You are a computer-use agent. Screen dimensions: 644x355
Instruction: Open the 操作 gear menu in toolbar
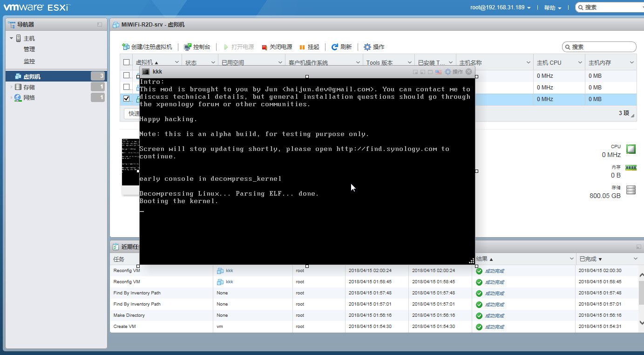[x=374, y=47]
